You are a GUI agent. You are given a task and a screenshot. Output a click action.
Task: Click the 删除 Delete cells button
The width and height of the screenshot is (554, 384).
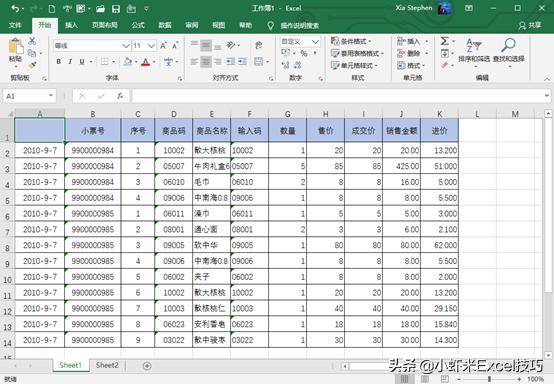click(x=412, y=53)
